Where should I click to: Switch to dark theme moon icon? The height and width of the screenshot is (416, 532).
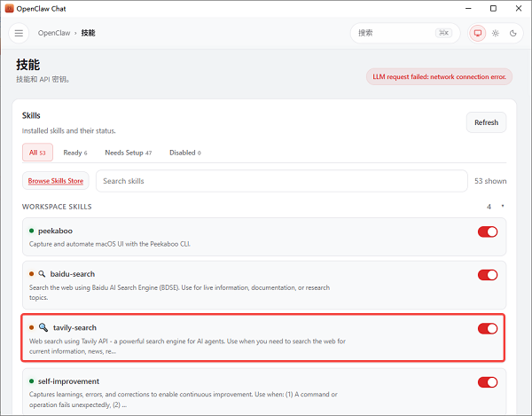click(x=513, y=33)
